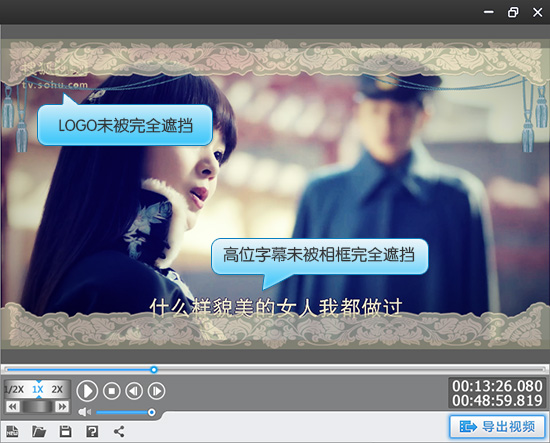Viewport: 550px width, 443px height.
Task: Step forward one frame
Action: [x=156, y=391]
